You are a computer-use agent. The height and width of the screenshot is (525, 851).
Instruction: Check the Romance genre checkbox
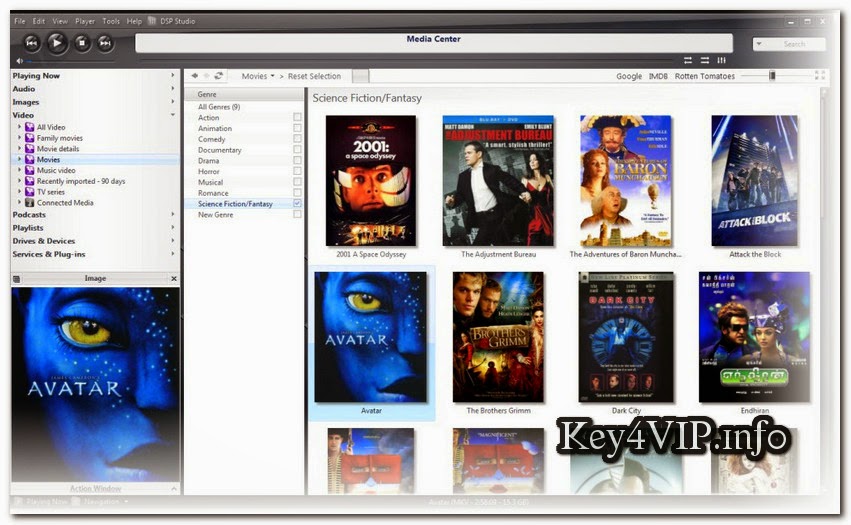(297, 193)
